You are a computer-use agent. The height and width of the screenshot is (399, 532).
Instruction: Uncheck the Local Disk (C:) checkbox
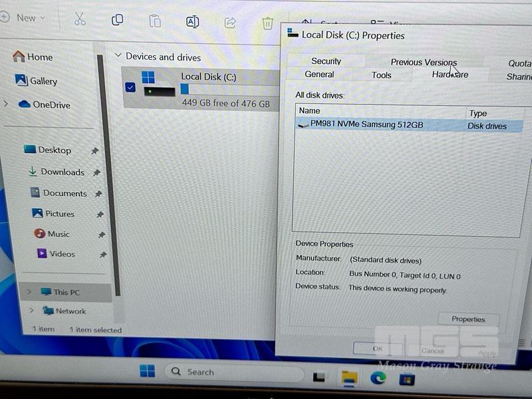130,87
